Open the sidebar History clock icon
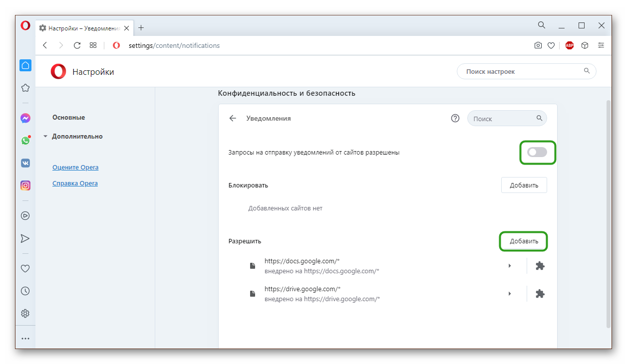The image size is (627, 364). click(25, 291)
